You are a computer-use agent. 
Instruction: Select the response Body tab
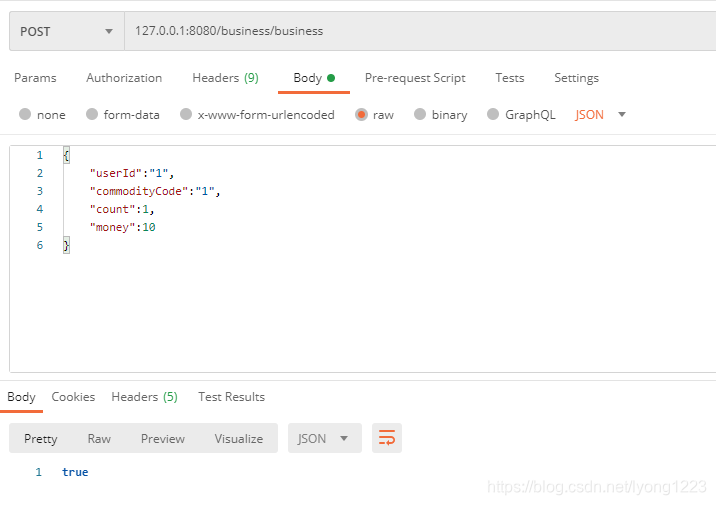pos(21,397)
